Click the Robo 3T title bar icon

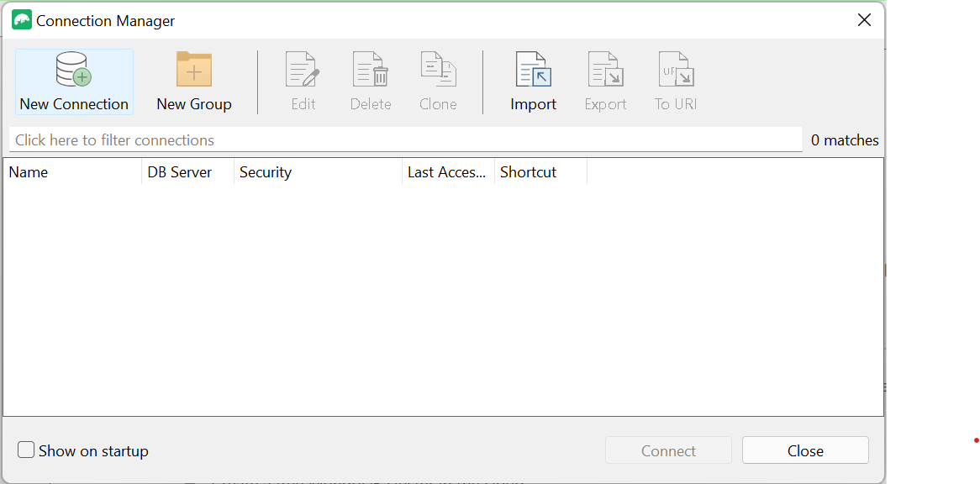point(21,18)
